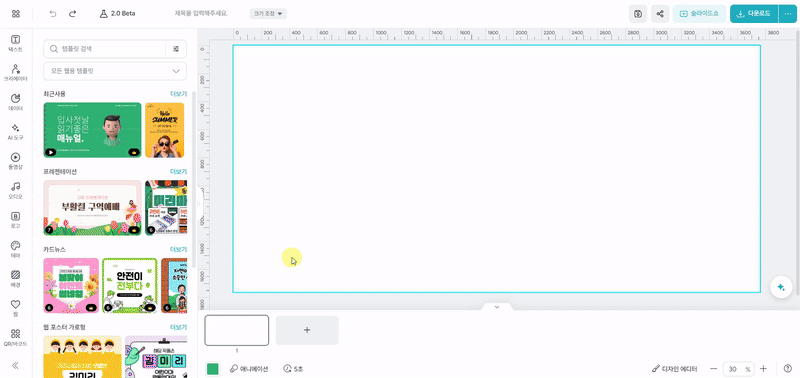Collapse the page list chevron handle
800x378 pixels.
coord(496,307)
